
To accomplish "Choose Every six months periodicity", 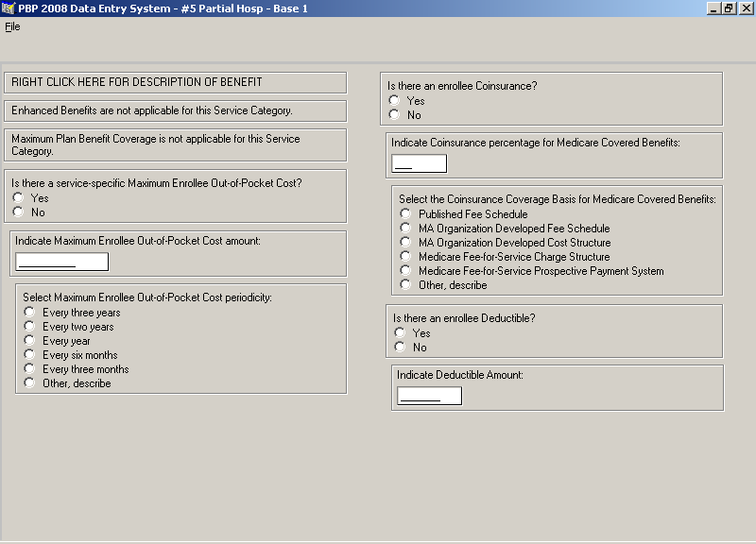I will point(29,354).
